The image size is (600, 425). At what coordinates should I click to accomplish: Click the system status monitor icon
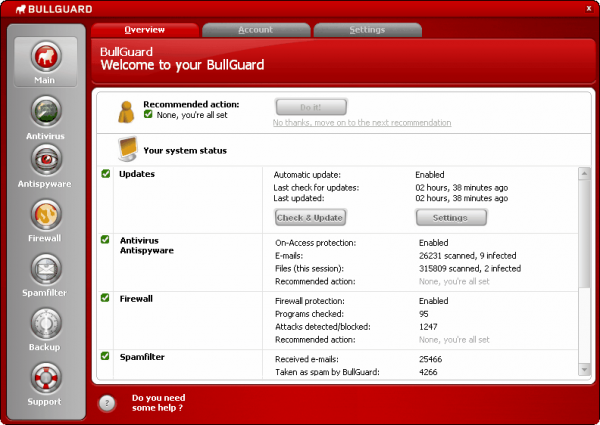pyautogui.click(x=128, y=149)
